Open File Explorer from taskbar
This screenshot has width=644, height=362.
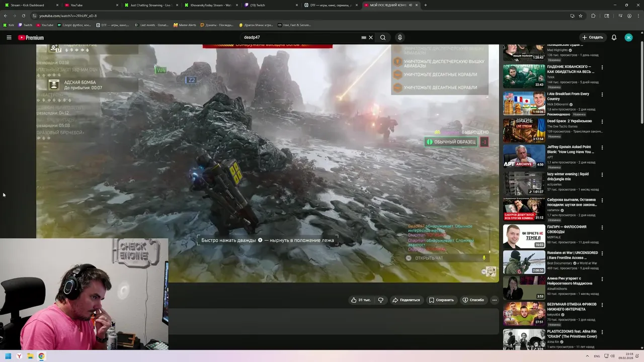[30, 356]
